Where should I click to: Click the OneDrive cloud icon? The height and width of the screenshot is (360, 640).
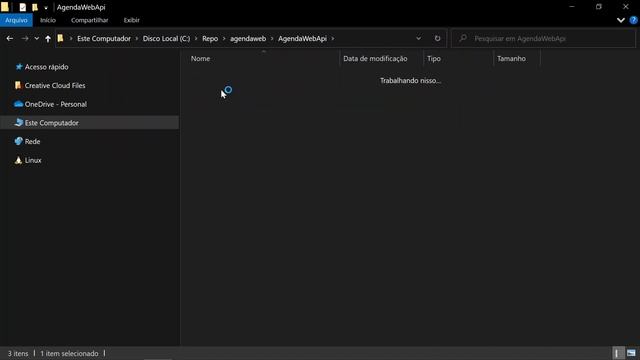coord(18,104)
